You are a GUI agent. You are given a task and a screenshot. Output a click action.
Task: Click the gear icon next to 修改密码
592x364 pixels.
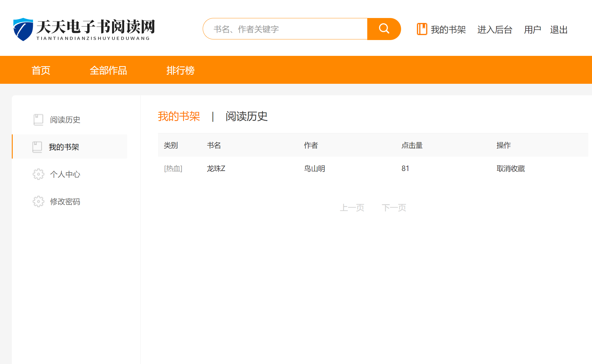[x=38, y=201]
